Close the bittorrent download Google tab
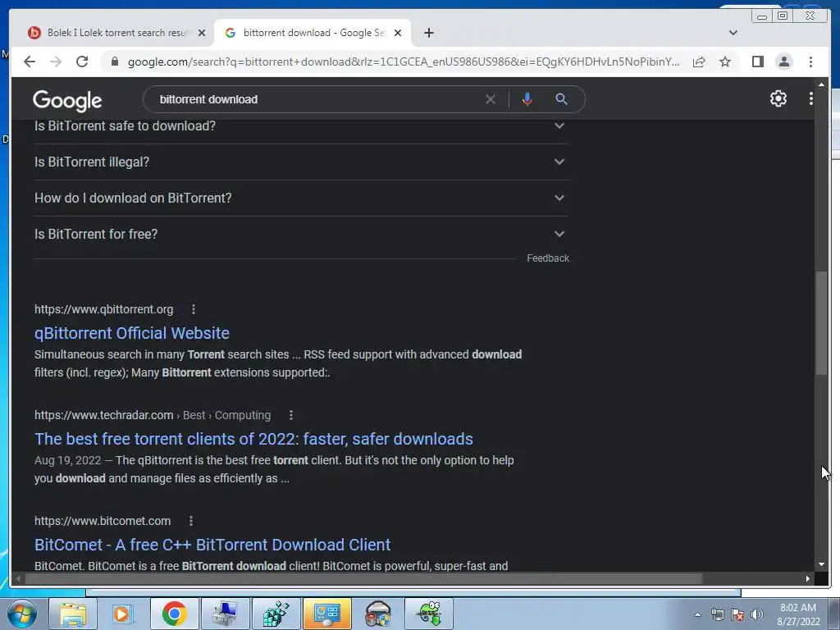Image resolution: width=840 pixels, height=630 pixels. click(398, 33)
